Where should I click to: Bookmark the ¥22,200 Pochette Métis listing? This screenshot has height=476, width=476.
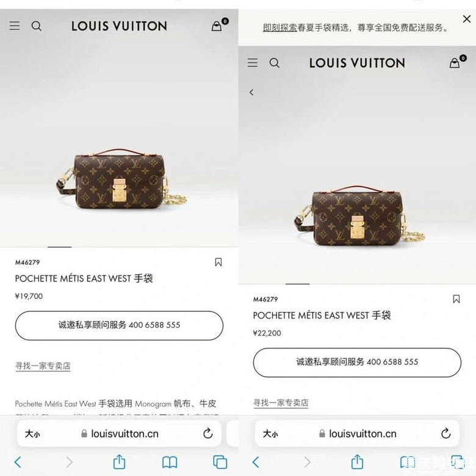(456, 299)
